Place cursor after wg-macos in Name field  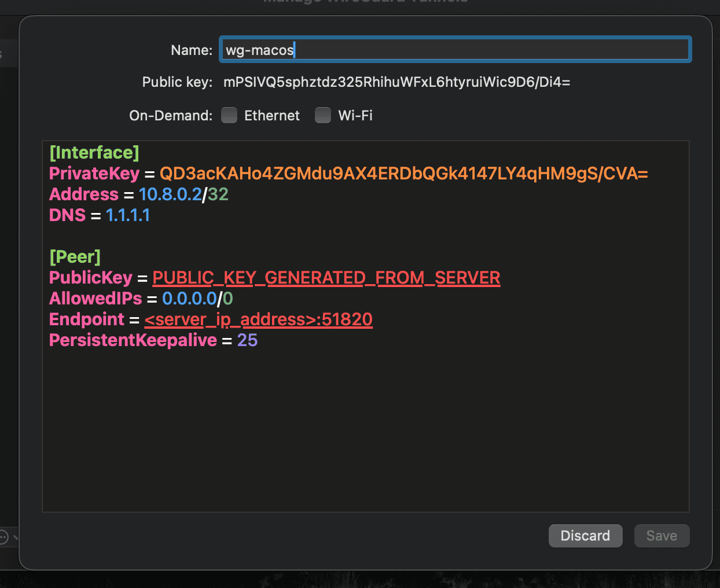[x=296, y=49]
